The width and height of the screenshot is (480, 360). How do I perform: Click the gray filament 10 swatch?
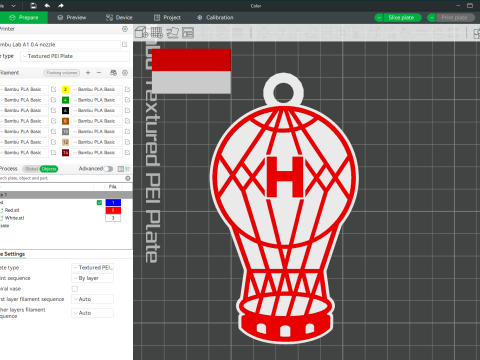click(x=65, y=131)
